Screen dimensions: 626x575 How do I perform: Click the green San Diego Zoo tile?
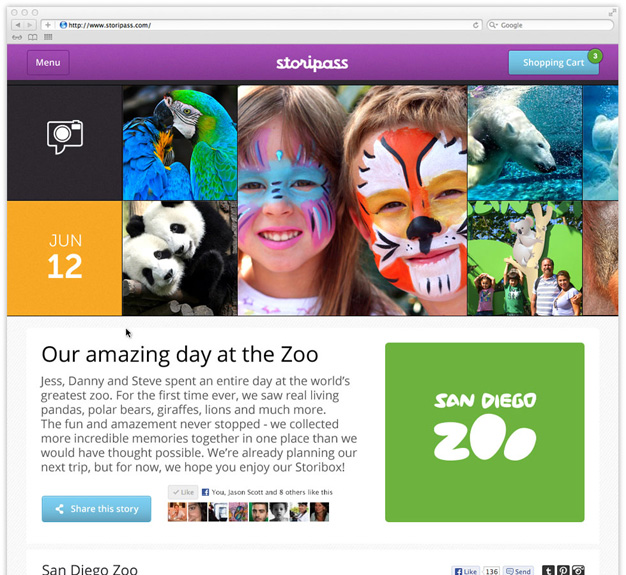click(485, 432)
